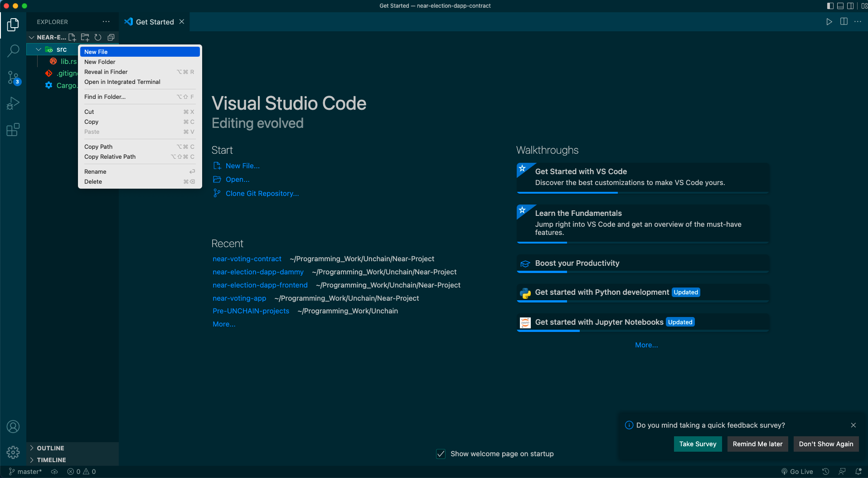This screenshot has height=478, width=868.
Task: Click Take Survey button
Action: click(x=698, y=444)
